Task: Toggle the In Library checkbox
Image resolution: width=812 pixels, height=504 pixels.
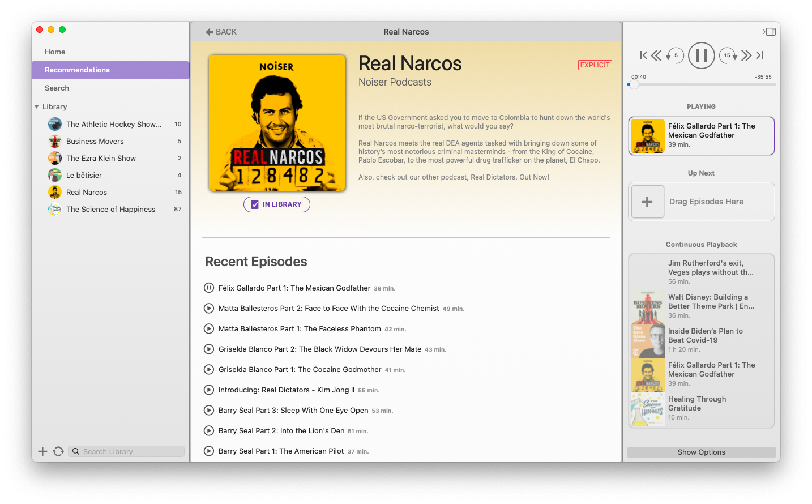Action: pos(255,204)
